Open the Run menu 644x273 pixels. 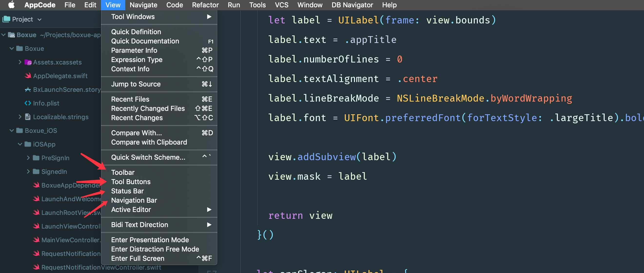pyautogui.click(x=234, y=5)
